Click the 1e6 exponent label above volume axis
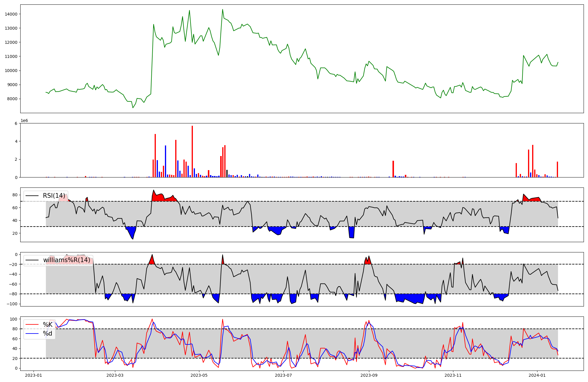Viewport: 588px width, 382px height. coord(24,121)
